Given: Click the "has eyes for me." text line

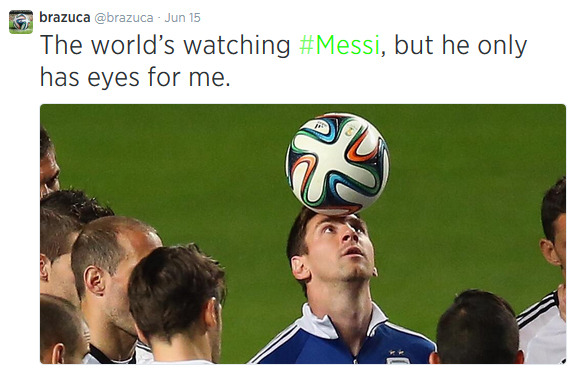Looking at the screenshot, I should click(135, 78).
